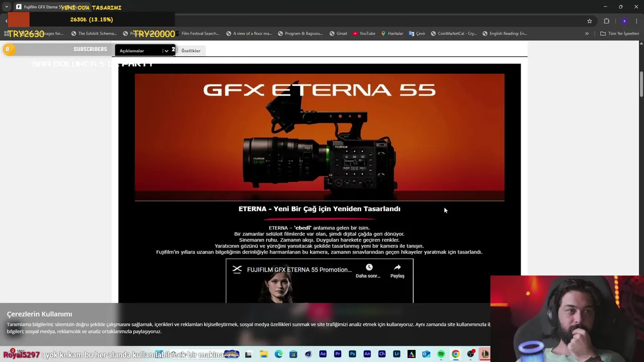Launch Adobe Photoshop from the taskbar
The width and height of the screenshot is (644, 362).
[x=352, y=354]
